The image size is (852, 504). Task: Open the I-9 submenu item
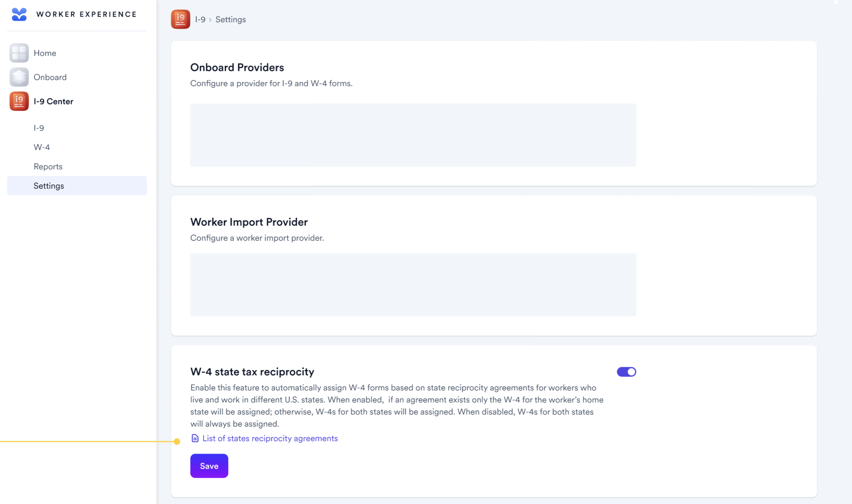tap(39, 128)
